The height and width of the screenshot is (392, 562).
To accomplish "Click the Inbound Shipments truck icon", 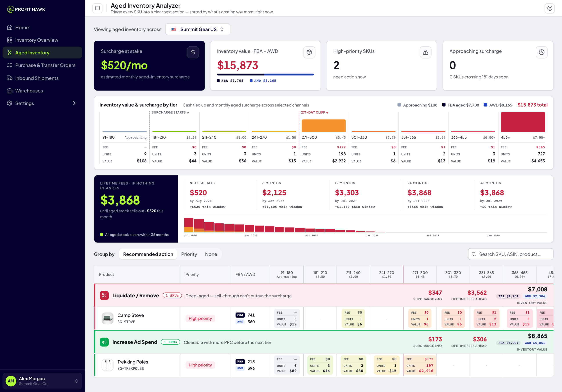I will [10, 78].
